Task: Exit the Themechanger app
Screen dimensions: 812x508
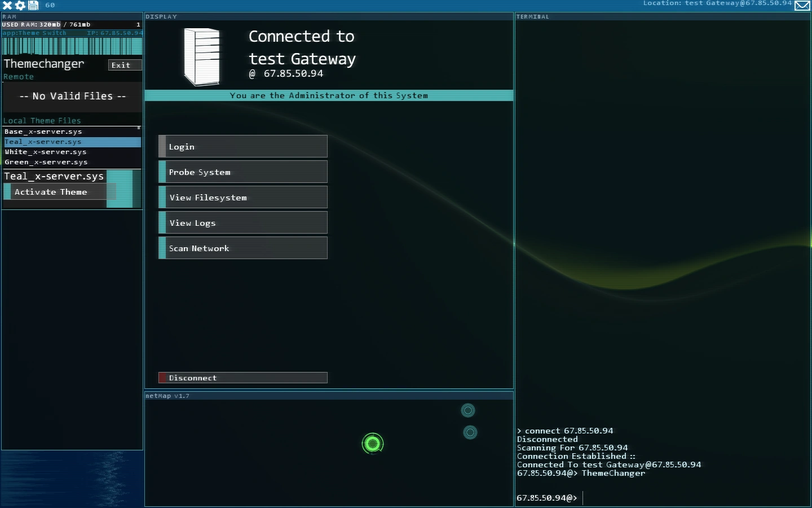Action: tap(125, 65)
